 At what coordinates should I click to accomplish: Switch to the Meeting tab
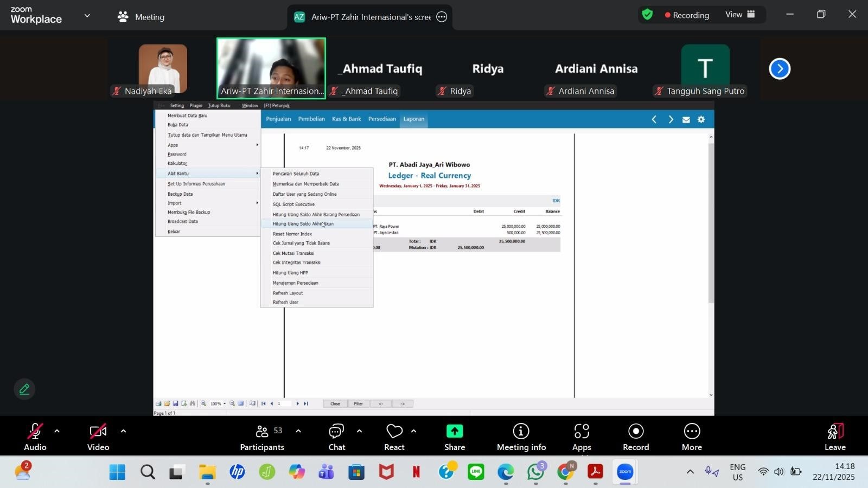tap(141, 17)
